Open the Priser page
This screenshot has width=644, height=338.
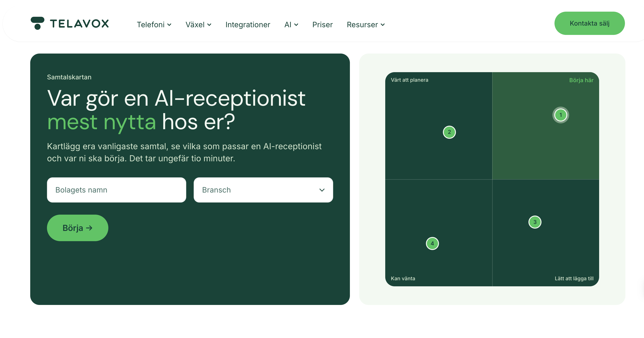322,24
